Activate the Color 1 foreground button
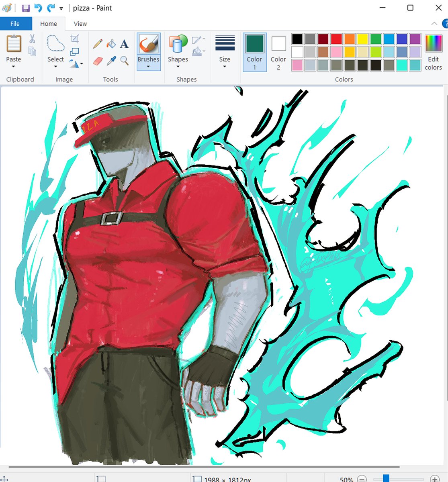Image resolution: width=448 pixels, height=482 pixels. pos(254,52)
